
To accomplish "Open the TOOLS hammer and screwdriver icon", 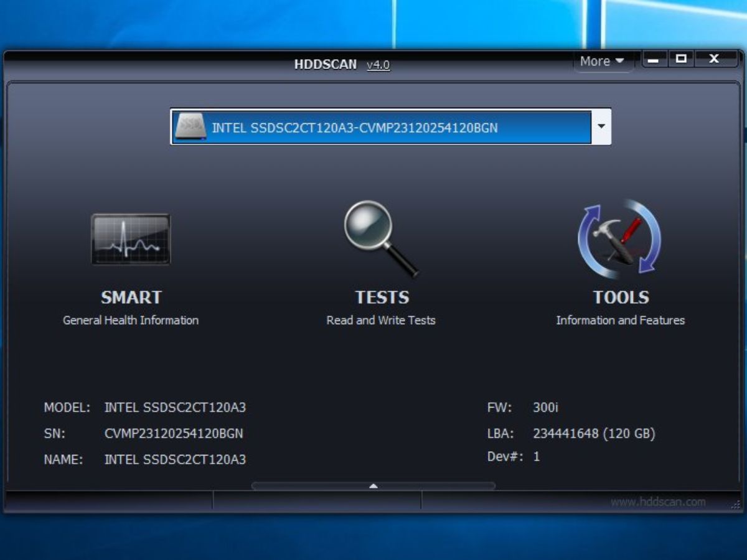I will point(619,238).
